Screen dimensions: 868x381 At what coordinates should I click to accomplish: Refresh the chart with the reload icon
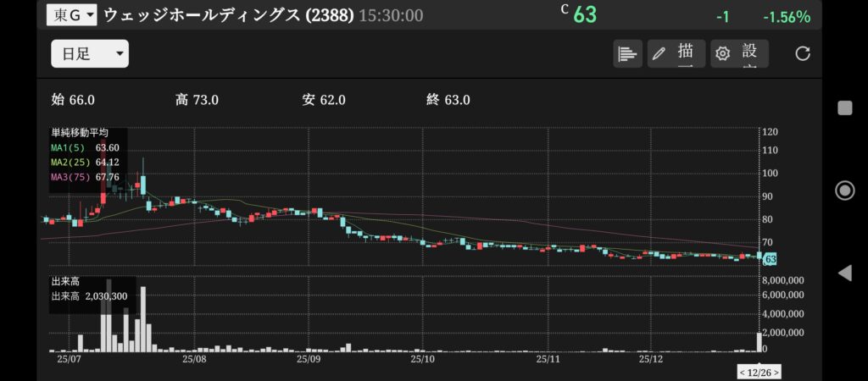pos(803,54)
